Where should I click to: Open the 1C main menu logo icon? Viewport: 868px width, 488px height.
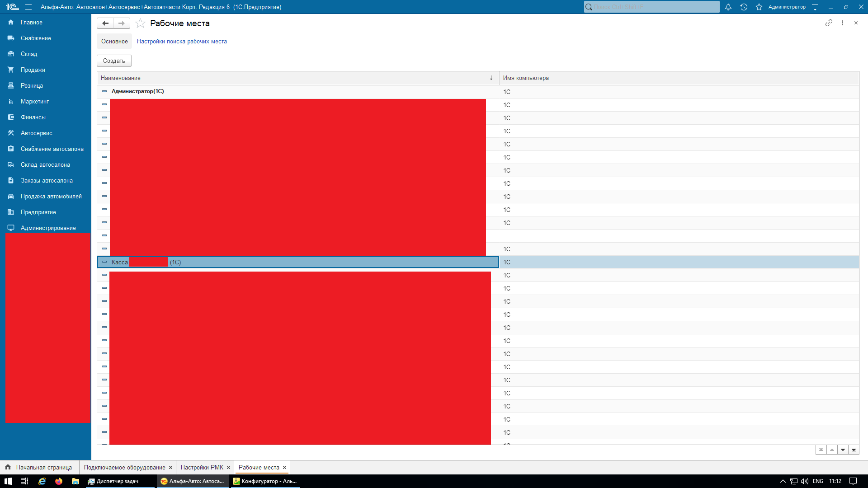point(12,7)
